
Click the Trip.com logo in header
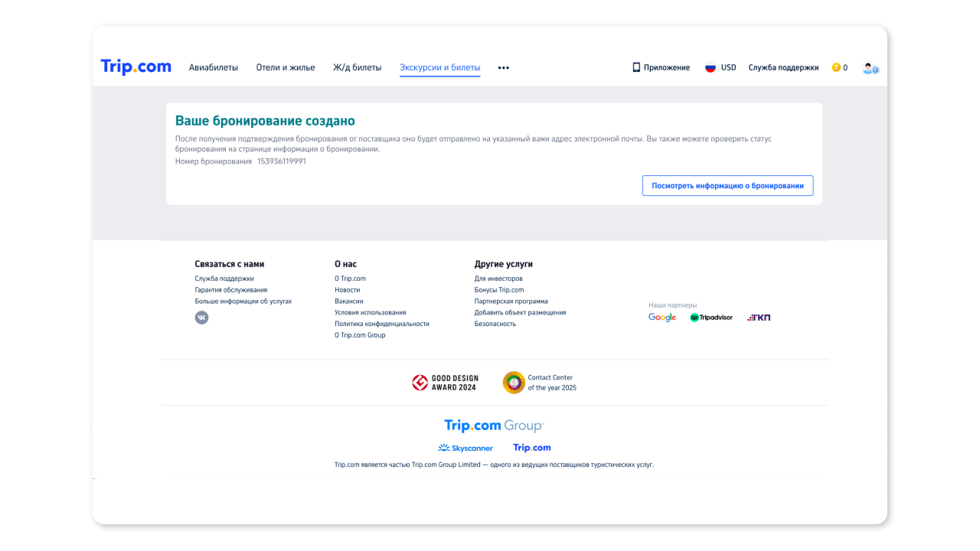pos(136,67)
